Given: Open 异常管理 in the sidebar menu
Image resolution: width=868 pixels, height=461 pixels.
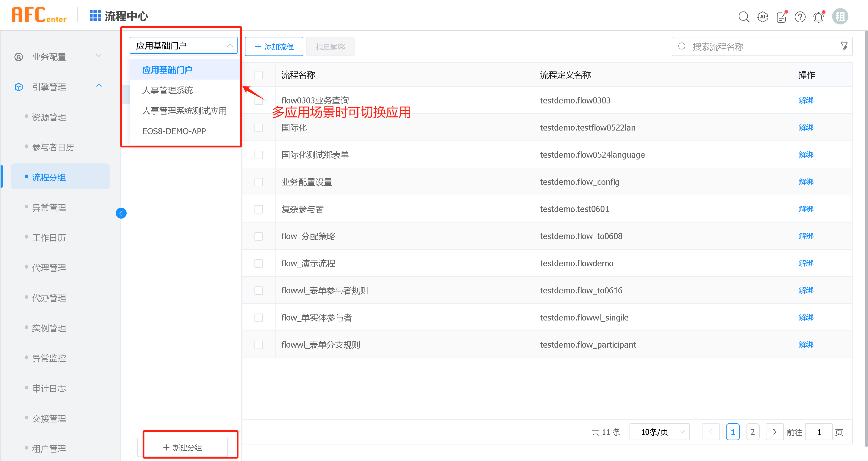Looking at the screenshot, I should (49, 207).
